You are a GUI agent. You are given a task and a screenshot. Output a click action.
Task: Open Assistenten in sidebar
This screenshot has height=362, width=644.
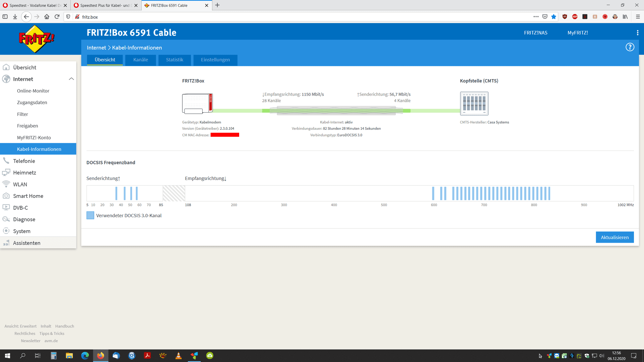pyautogui.click(x=38, y=243)
